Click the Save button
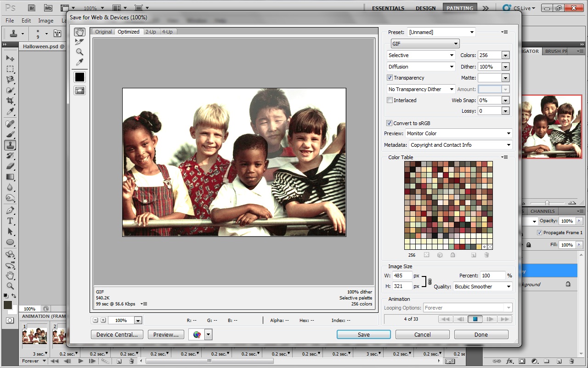Viewport: 588px width, 368px height. pyautogui.click(x=364, y=335)
